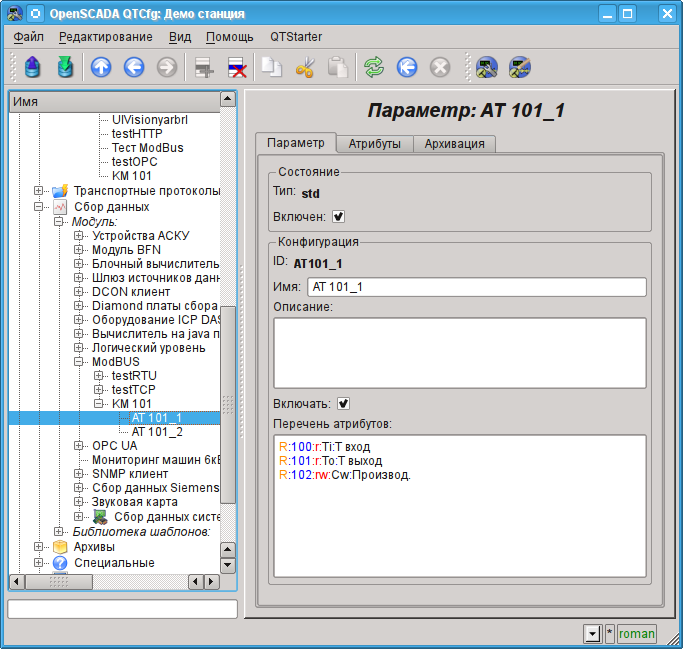The width and height of the screenshot is (683, 649).
Task: Collapse the ModBUS tree node
Action: [79, 362]
